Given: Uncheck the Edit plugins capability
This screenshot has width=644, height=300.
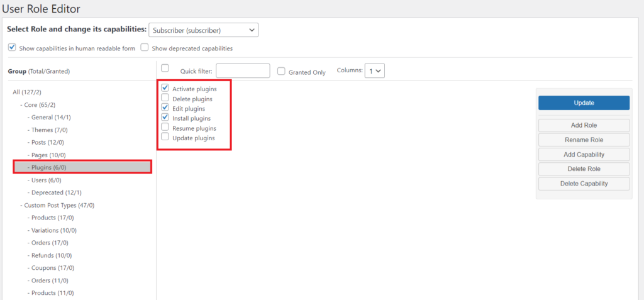Looking at the screenshot, I should (165, 108).
